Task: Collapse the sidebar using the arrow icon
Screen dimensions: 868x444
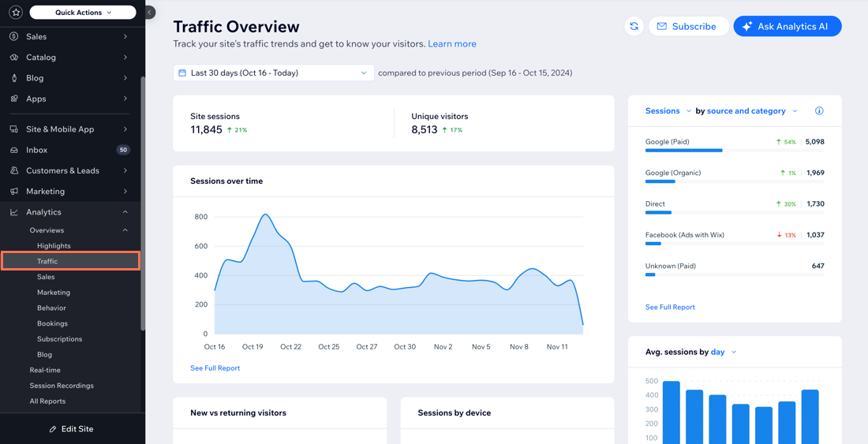Action: tap(150, 13)
